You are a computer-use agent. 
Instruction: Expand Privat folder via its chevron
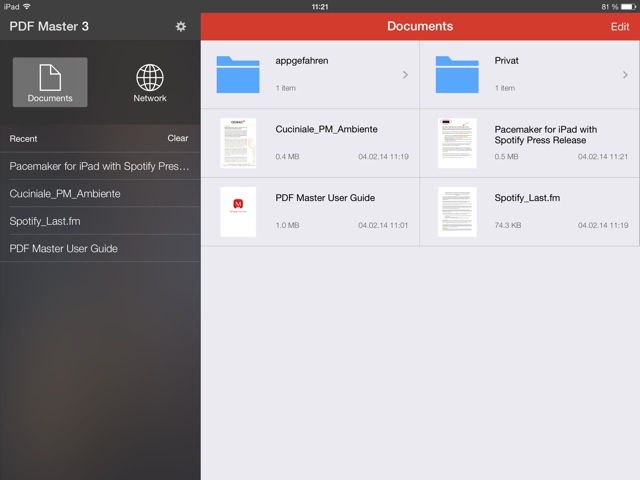[625, 75]
